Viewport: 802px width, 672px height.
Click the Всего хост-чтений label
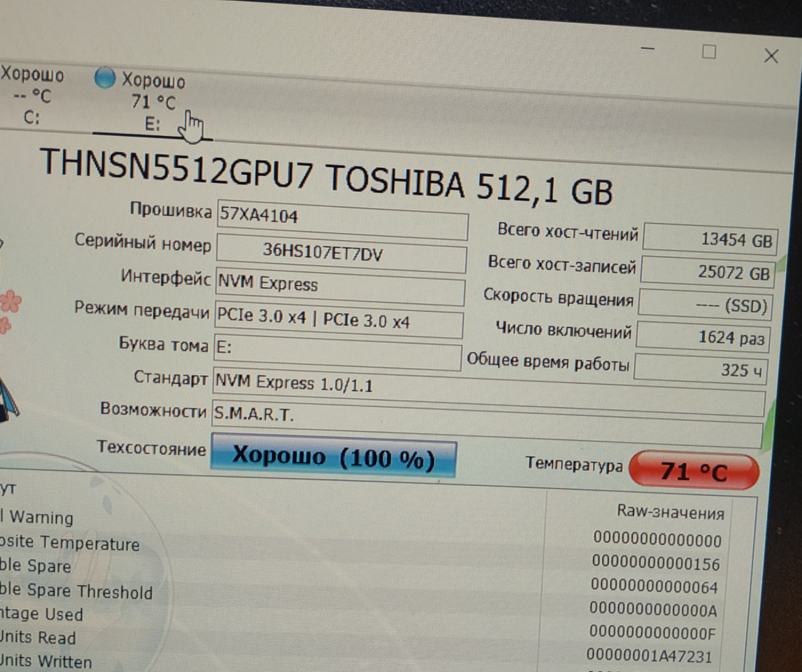click(x=568, y=232)
